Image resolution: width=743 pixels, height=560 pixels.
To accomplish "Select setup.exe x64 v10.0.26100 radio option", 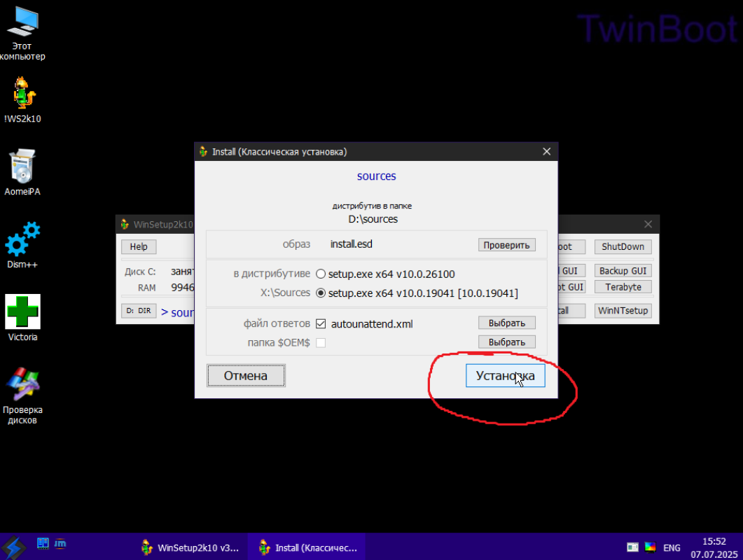I will tap(321, 274).
